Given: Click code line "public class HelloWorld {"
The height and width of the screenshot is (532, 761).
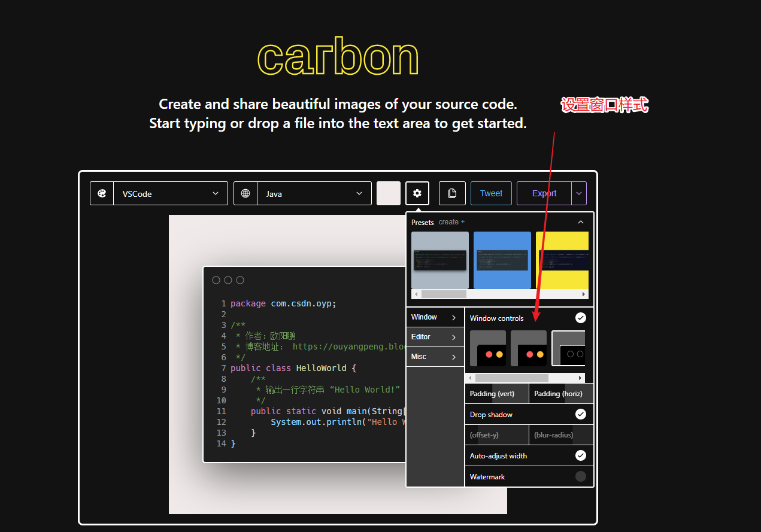Looking at the screenshot, I should pyautogui.click(x=293, y=368).
